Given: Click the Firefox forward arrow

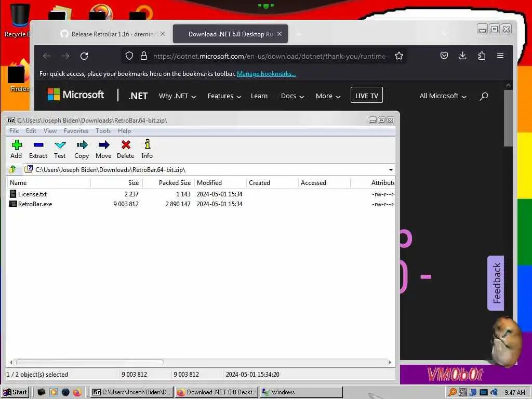Looking at the screenshot, I should (x=65, y=56).
